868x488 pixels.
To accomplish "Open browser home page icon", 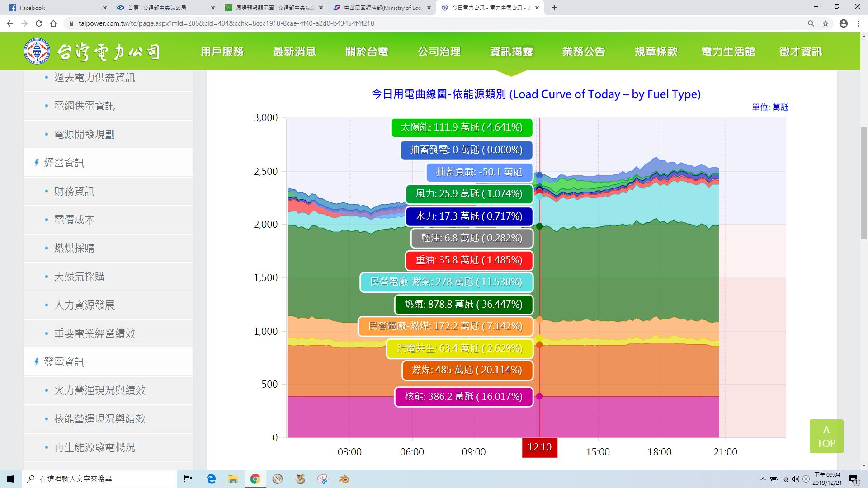I will tap(53, 23).
